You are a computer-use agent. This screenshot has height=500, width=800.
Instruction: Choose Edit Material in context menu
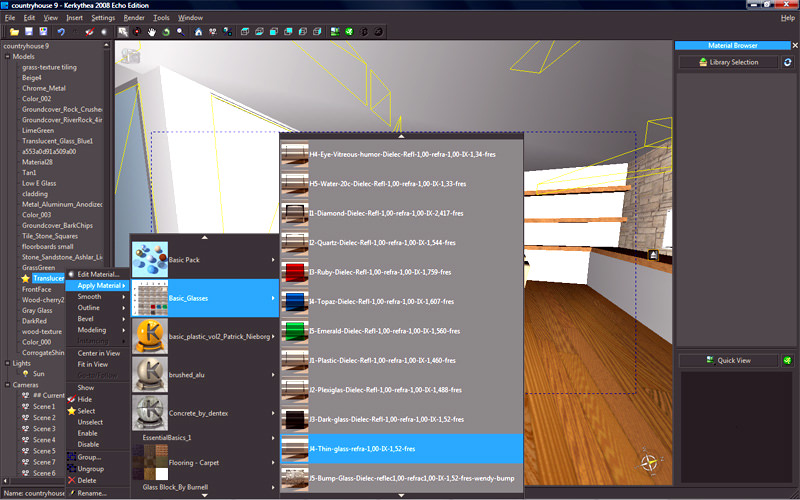[97, 274]
